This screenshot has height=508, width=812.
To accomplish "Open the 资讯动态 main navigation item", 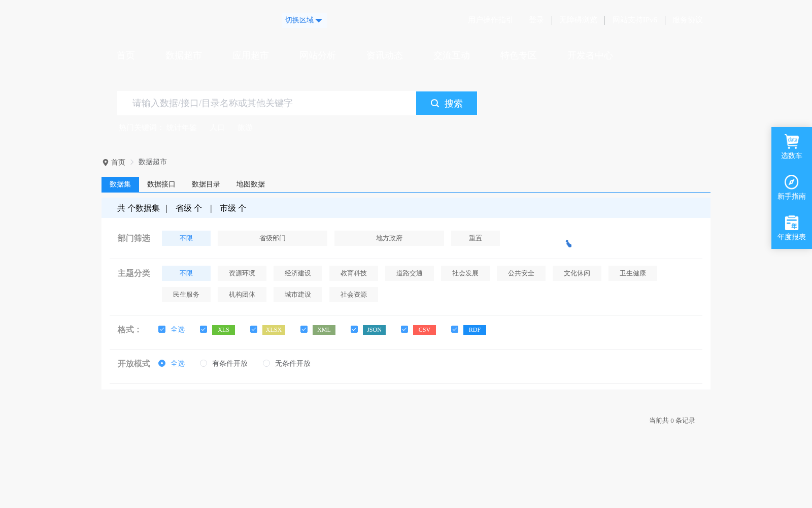I will [384, 55].
